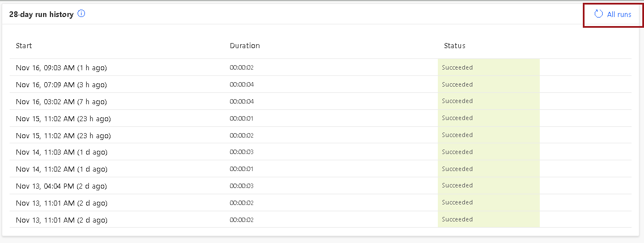This screenshot has width=644, height=243.
Task: Click Succeeded status of the 3 h ago run
Action: point(458,84)
